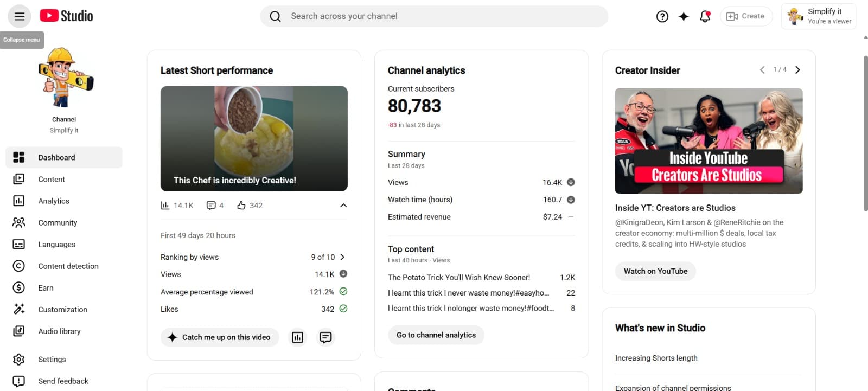Click the page vertical scrollbar
Image resolution: width=868 pixels, height=391 pixels.
[x=865, y=133]
